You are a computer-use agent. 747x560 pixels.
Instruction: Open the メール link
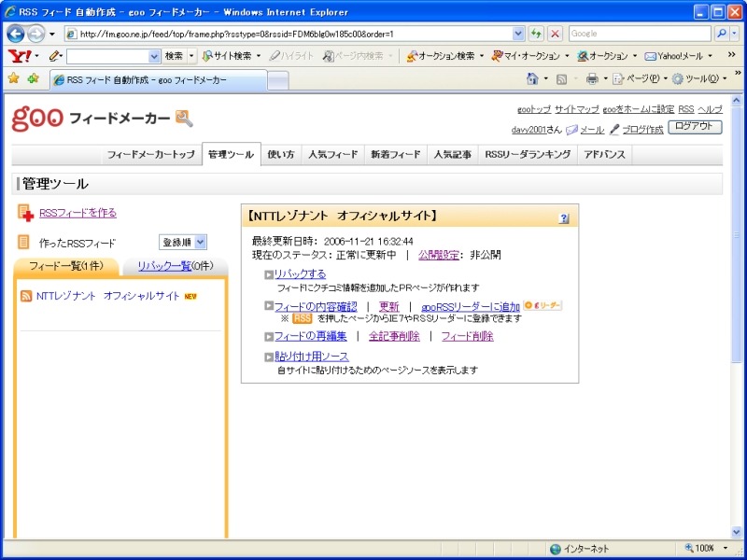point(592,130)
